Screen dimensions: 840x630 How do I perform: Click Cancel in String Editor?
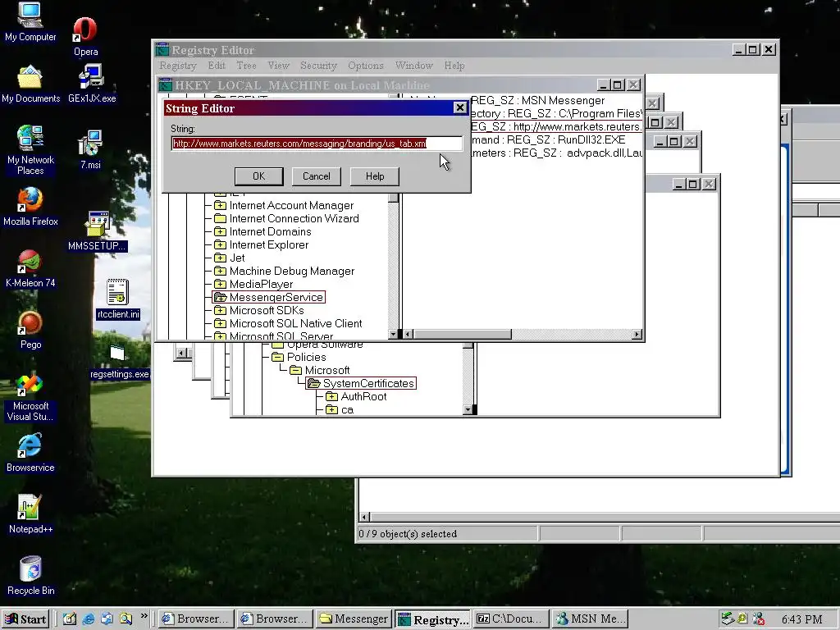click(317, 176)
